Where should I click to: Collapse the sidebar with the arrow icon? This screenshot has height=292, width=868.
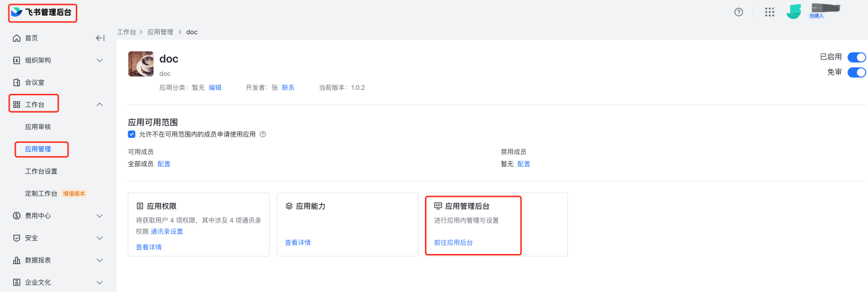[100, 38]
